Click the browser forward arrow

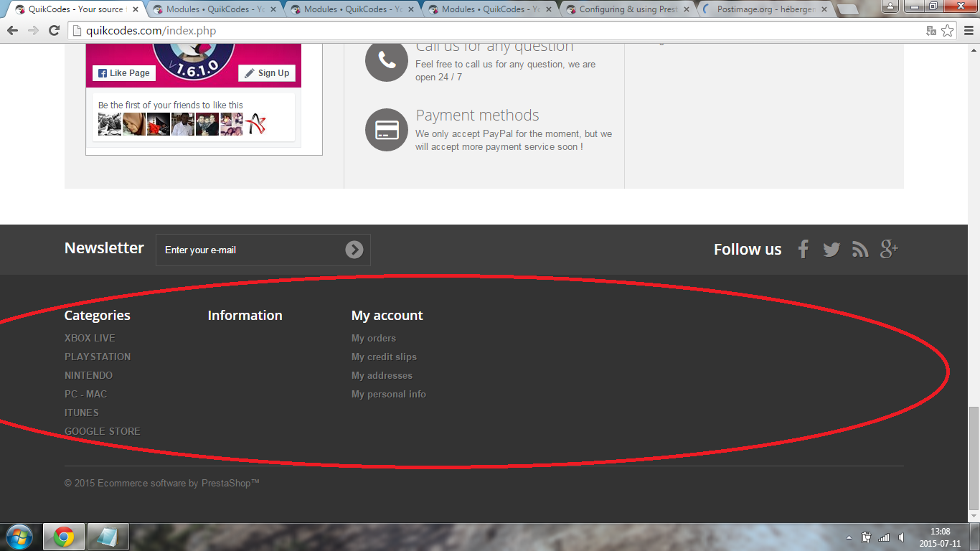[33, 31]
